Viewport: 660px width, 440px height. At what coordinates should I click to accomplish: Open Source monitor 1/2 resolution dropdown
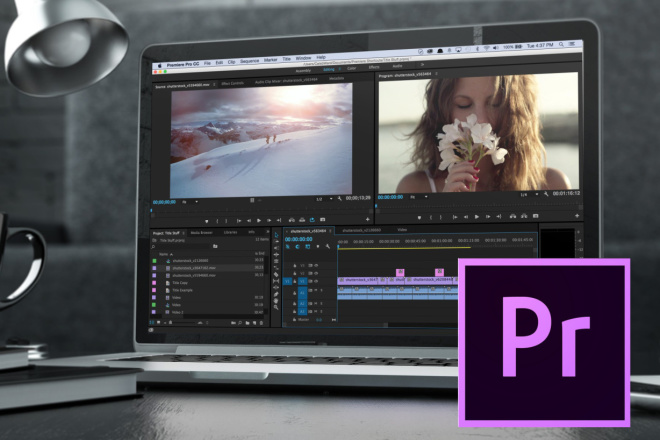[324, 199]
